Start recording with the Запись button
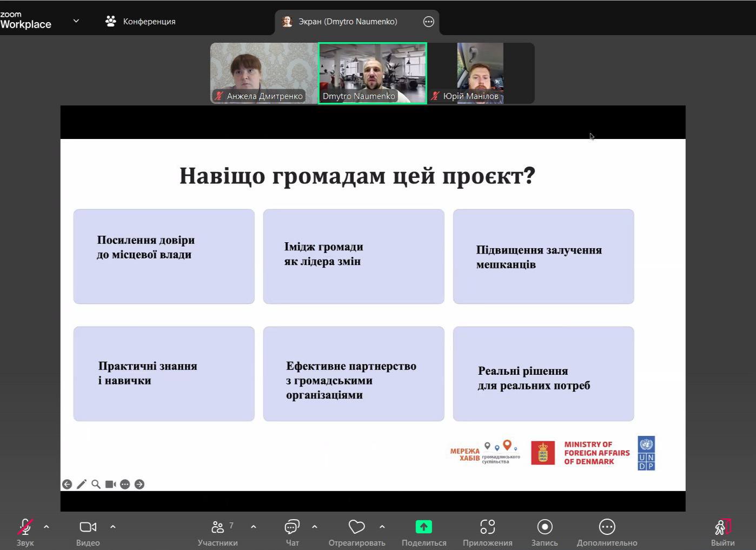The height and width of the screenshot is (550, 756). tap(544, 527)
